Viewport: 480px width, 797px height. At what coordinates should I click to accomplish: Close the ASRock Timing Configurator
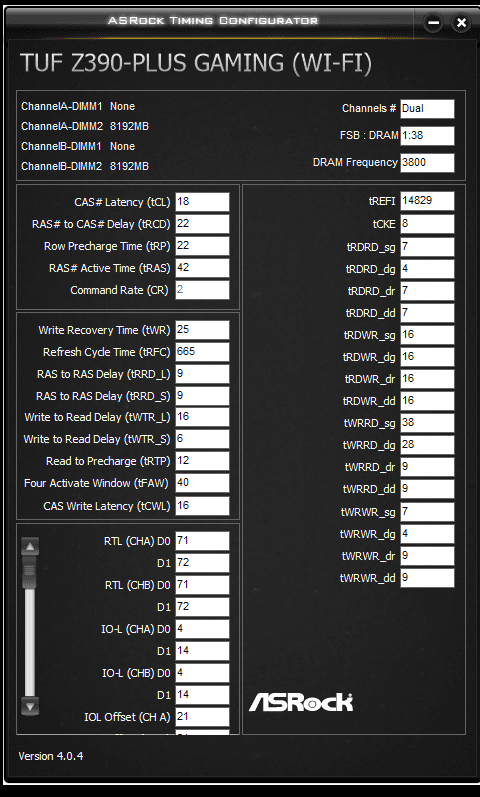461,23
